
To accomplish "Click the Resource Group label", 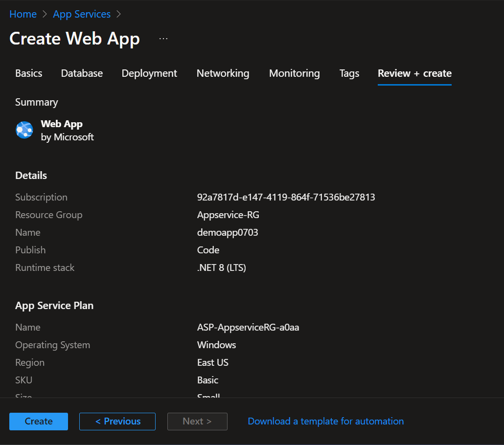I will 48,215.
